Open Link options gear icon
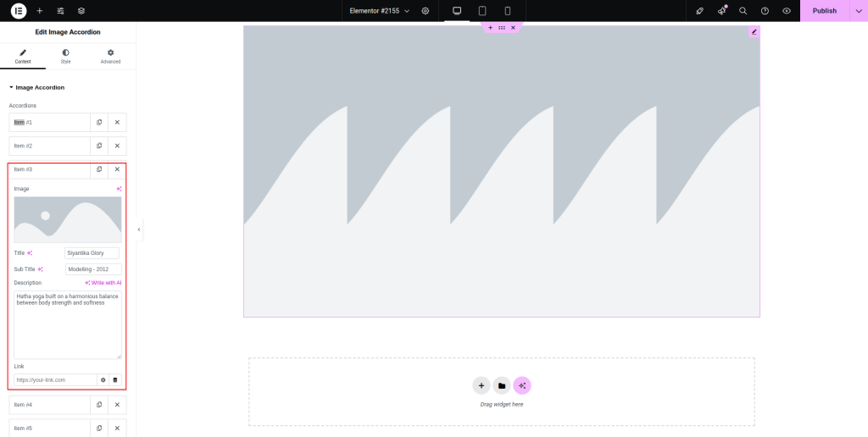This screenshot has height=437, width=868. (103, 380)
